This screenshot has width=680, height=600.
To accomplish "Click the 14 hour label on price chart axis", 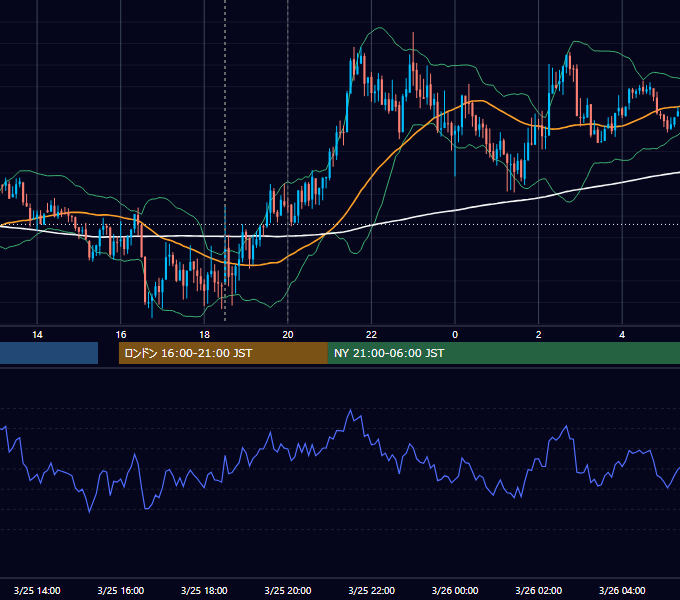I will pos(37,335).
